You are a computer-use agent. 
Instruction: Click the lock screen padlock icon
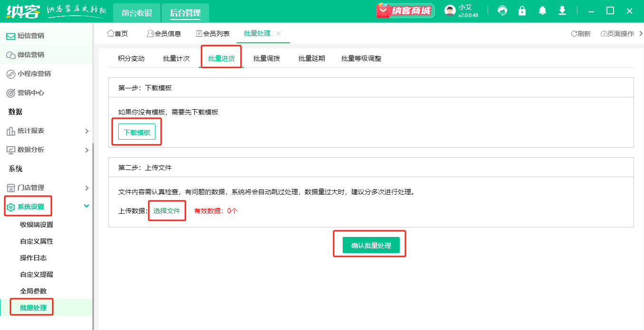(522, 10)
